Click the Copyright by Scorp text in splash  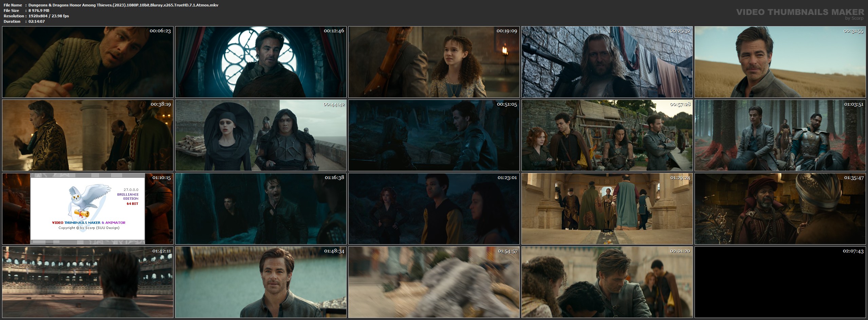89,228
